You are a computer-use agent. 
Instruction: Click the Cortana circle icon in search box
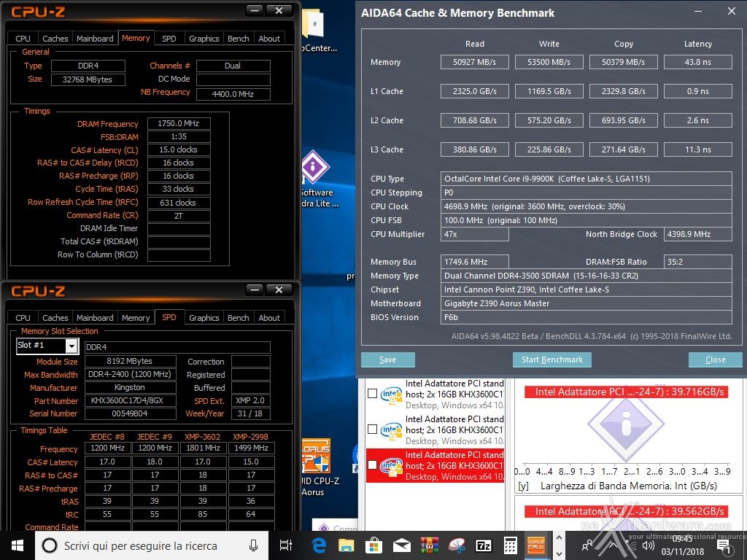pyautogui.click(x=50, y=545)
